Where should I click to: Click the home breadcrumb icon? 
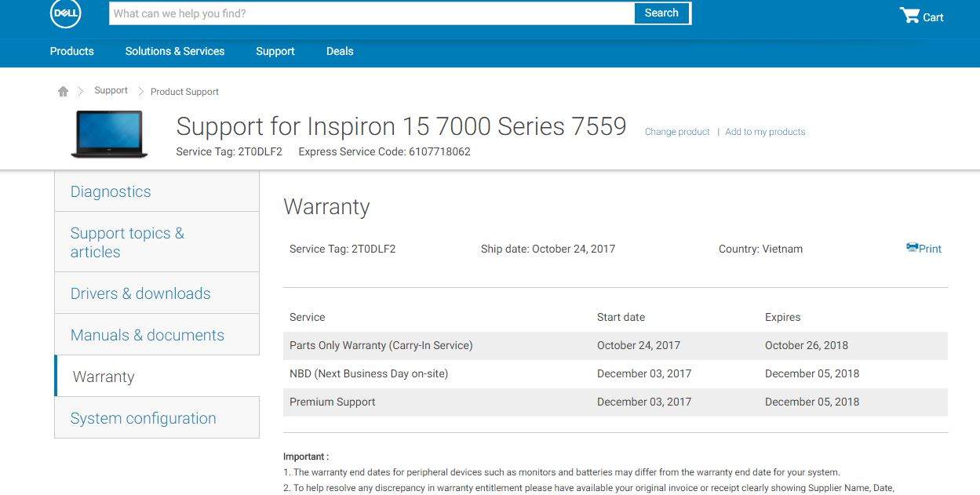pyautogui.click(x=64, y=91)
